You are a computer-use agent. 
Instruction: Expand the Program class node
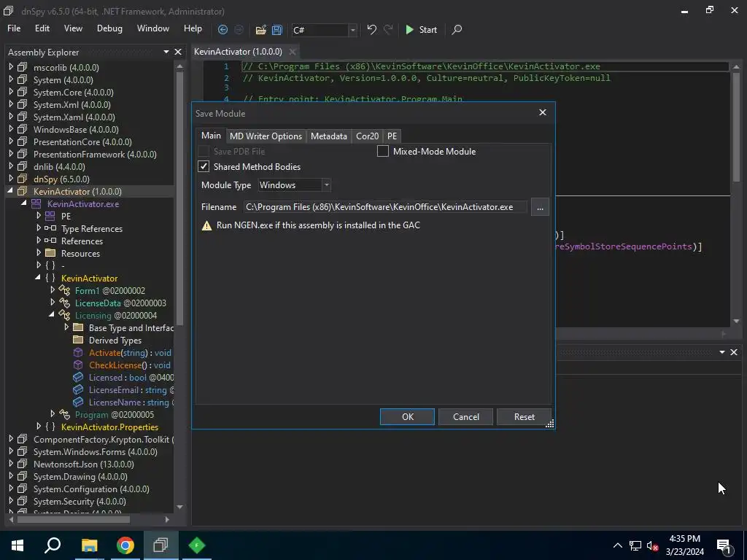(53, 414)
